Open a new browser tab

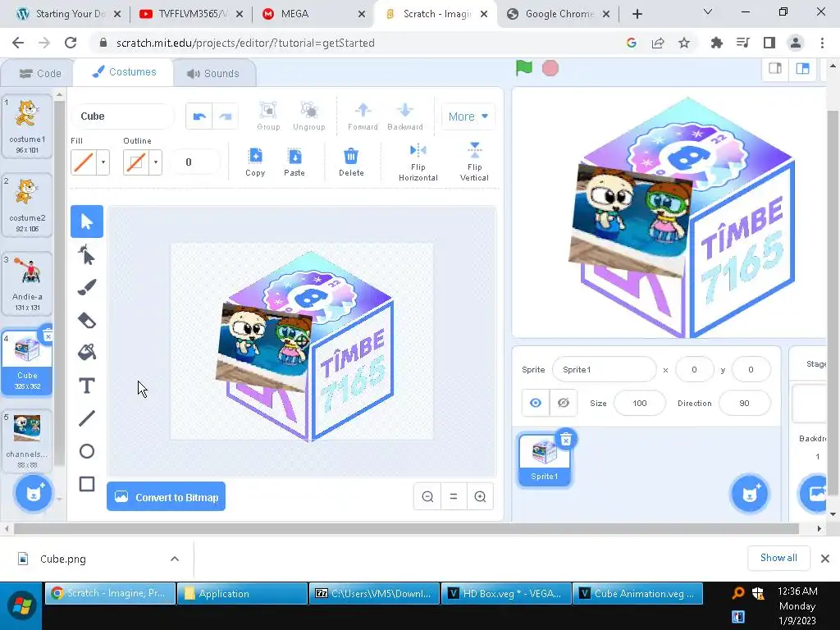pyautogui.click(x=637, y=14)
